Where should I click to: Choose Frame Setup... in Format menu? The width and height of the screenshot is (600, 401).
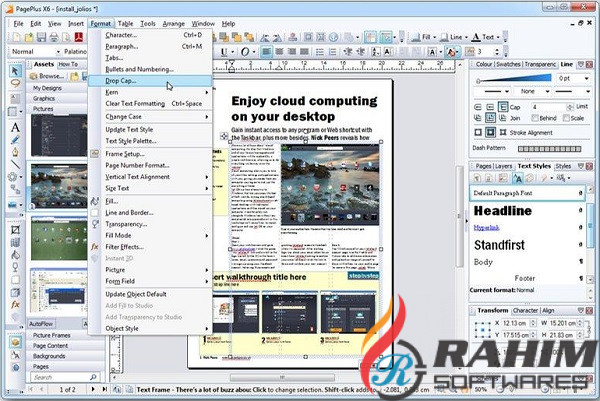coord(150,154)
